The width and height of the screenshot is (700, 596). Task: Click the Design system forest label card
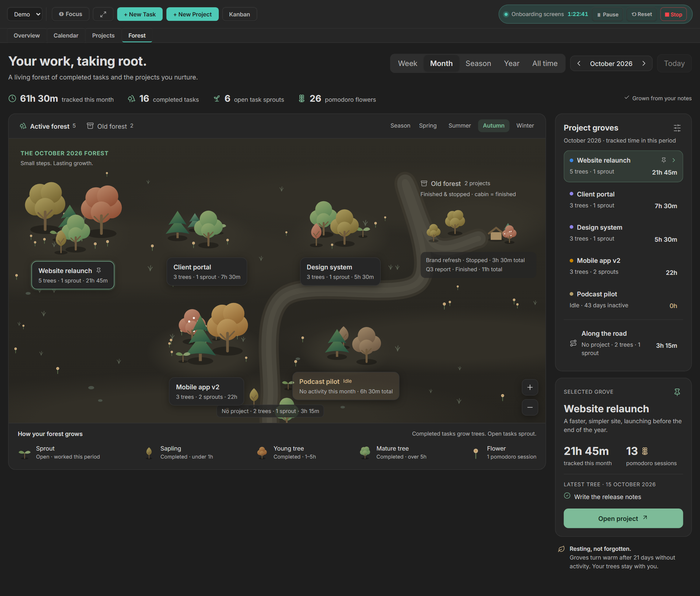pos(340,272)
